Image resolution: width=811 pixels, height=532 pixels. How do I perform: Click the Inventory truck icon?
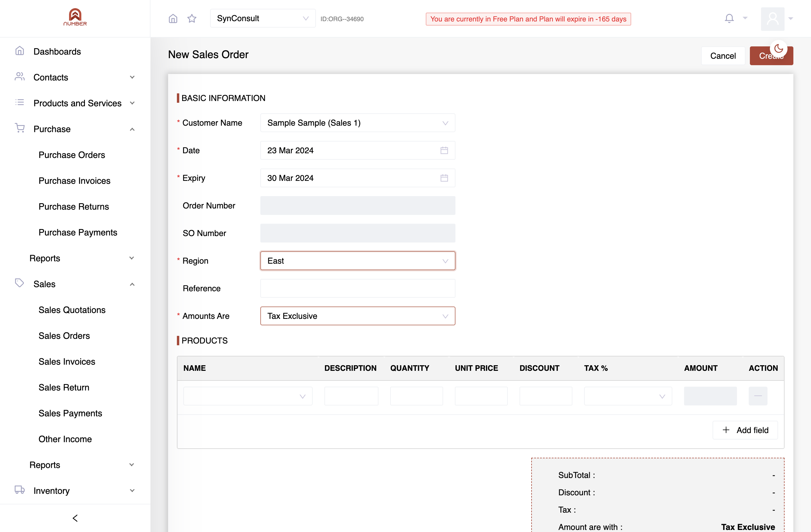click(20, 490)
